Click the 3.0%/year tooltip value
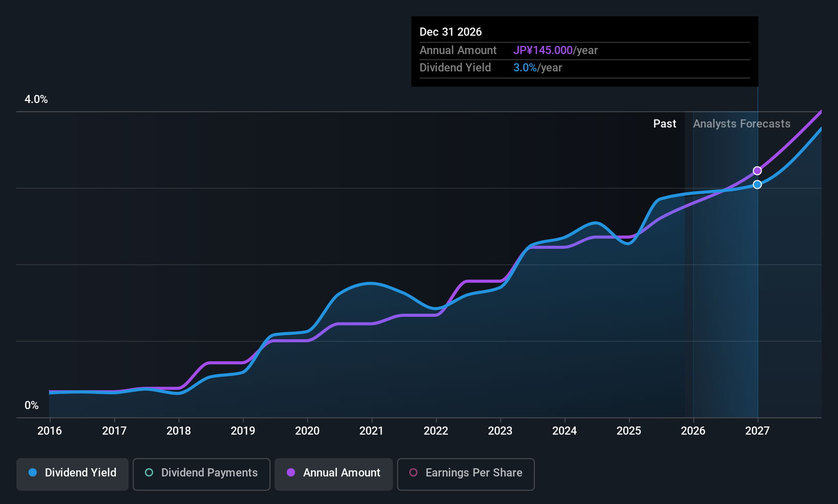838x504 pixels. pos(537,68)
